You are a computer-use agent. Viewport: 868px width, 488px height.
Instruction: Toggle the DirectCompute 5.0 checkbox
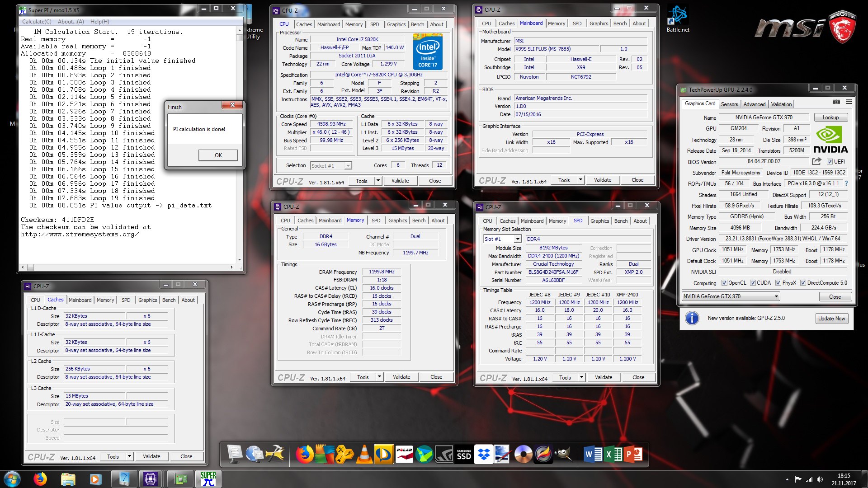pos(803,283)
